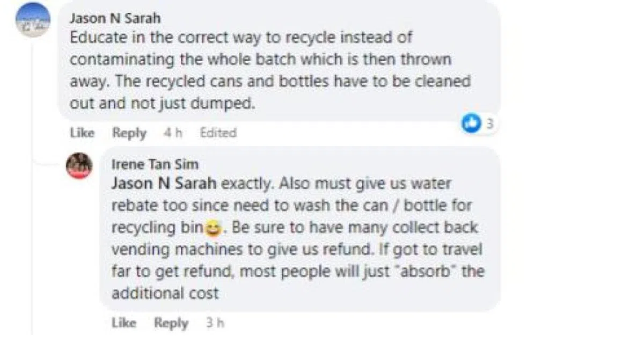This screenshot has height=349, width=644.
Task: Open Irene Tan Sim's profile picture
Action: [79, 165]
